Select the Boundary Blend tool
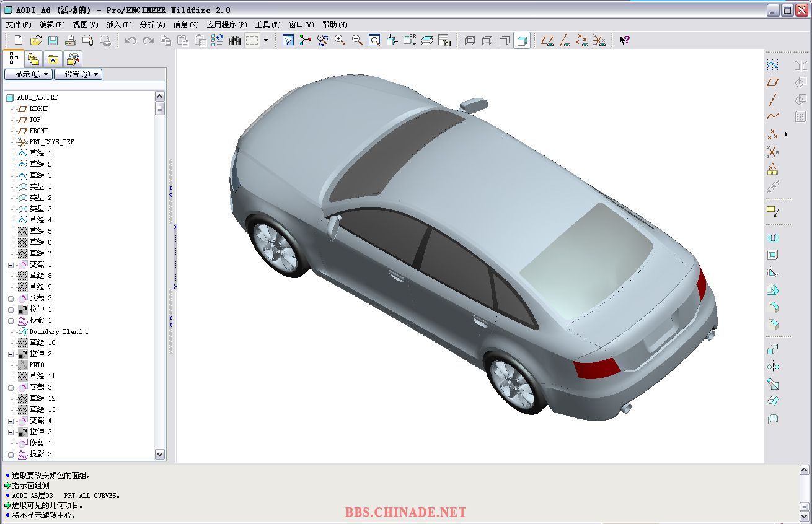The image size is (812, 524). click(x=772, y=401)
